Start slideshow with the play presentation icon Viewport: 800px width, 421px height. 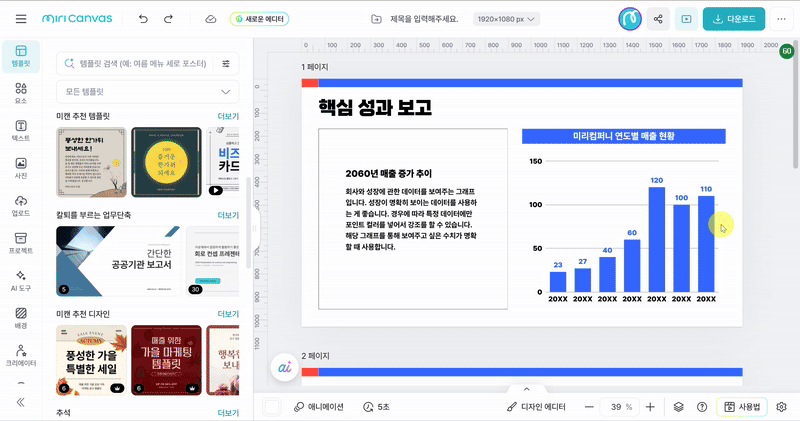click(x=686, y=19)
